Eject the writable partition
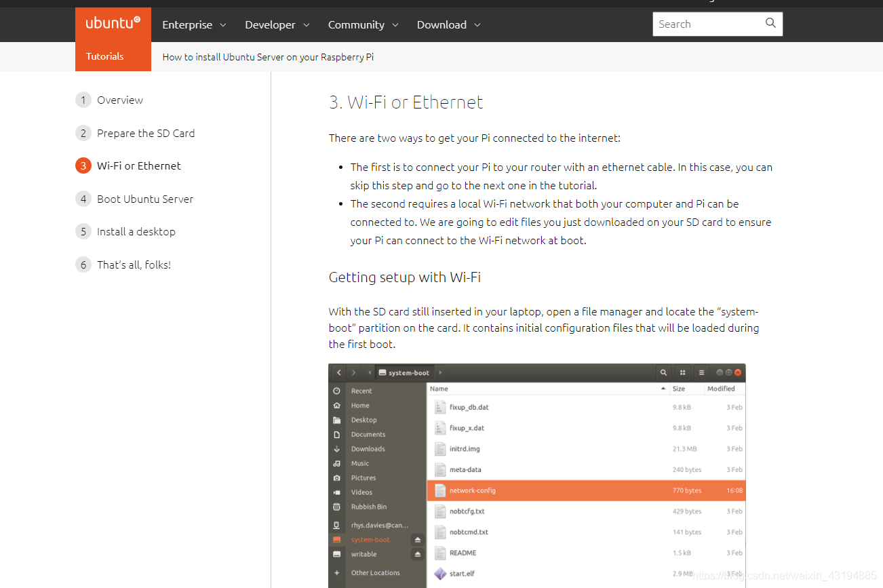The width and height of the screenshot is (883, 588). pos(416,554)
